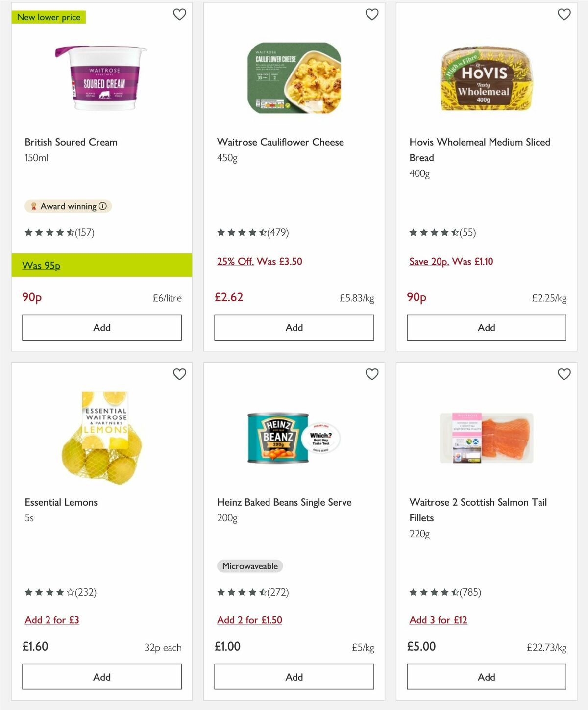Viewport: 588px width, 710px height.
Task: Heart the Scottish Salmon Tail Fillets
Action: (564, 374)
